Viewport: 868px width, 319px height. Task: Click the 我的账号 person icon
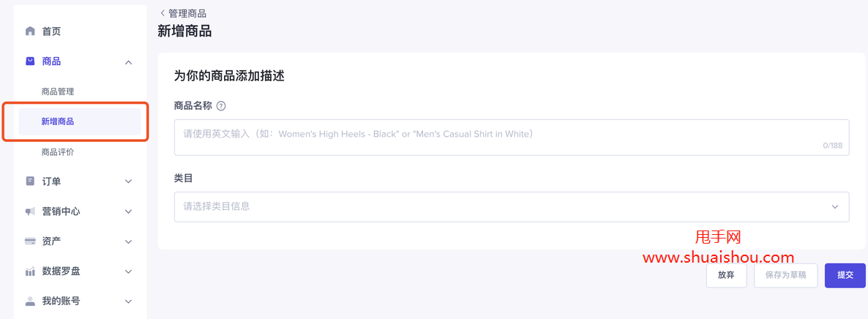tap(30, 301)
